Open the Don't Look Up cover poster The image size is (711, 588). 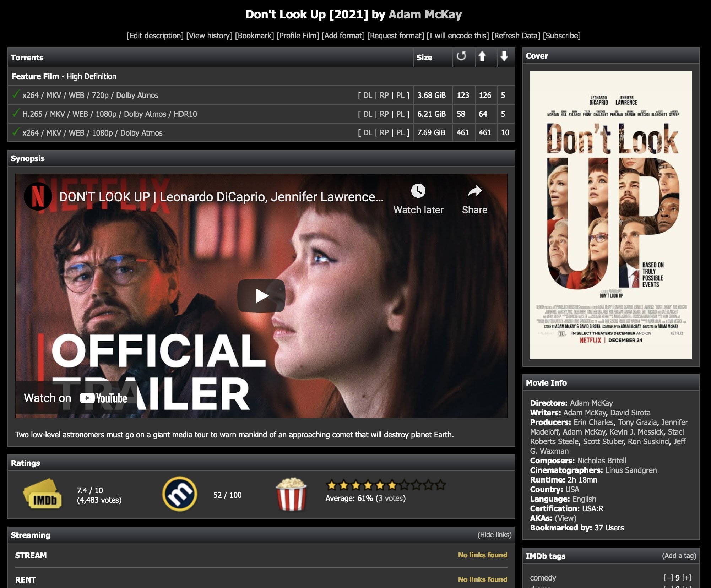click(x=611, y=215)
